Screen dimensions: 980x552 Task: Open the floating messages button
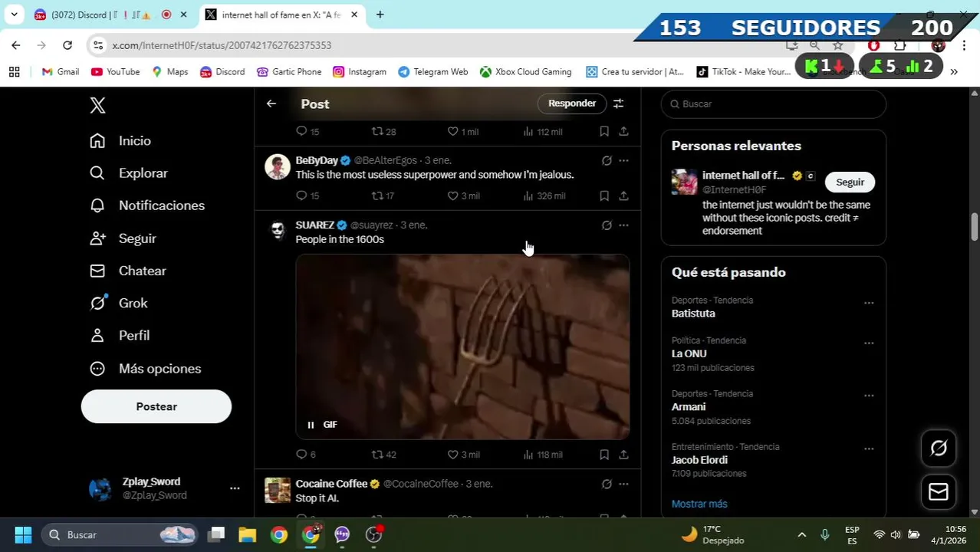(x=939, y=492)
